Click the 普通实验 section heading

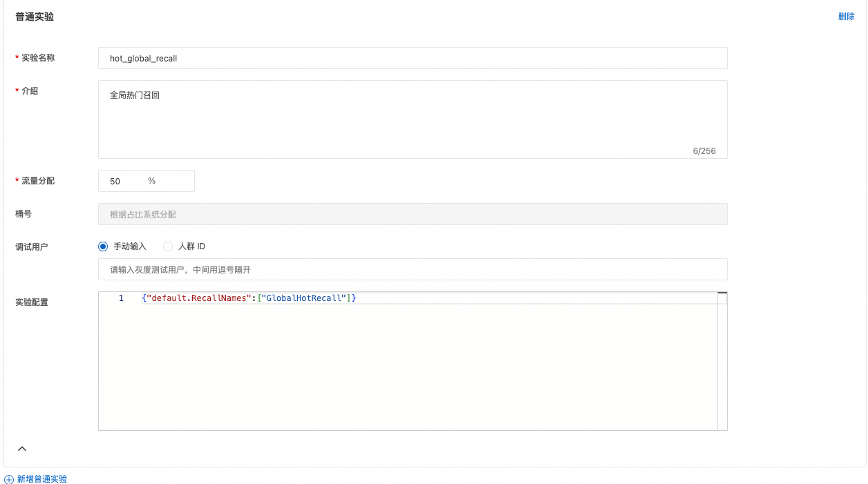(35, 17)
